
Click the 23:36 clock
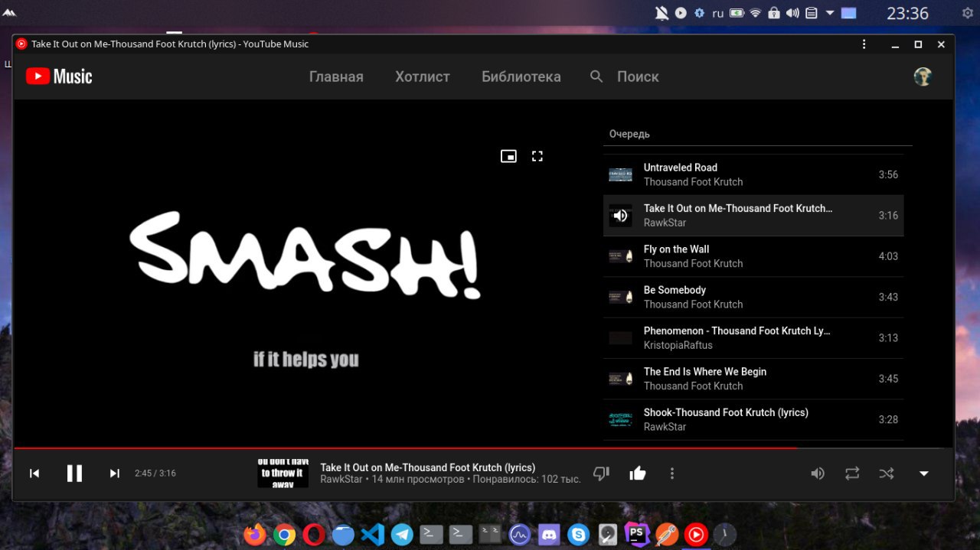coord(907,13)
